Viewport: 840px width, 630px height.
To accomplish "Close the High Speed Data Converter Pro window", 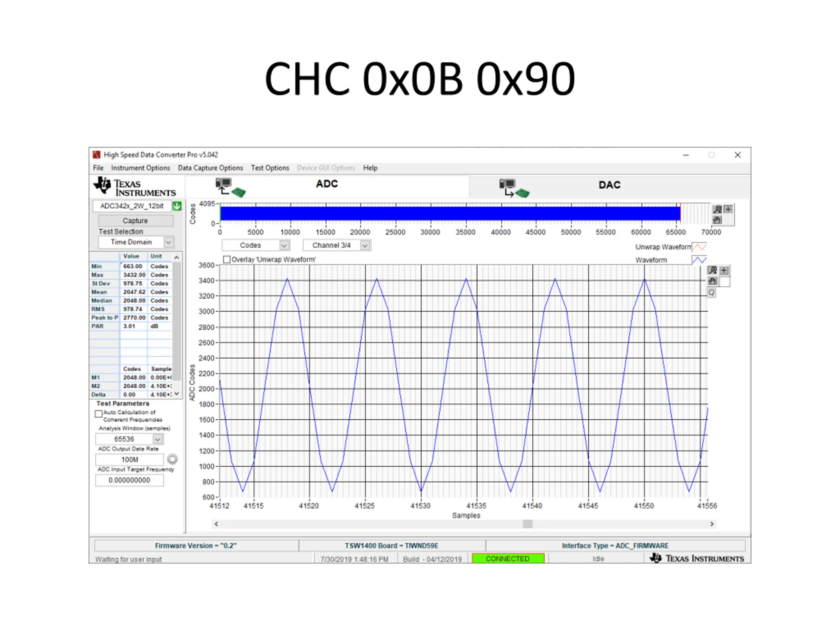I will tap(738, 155).
